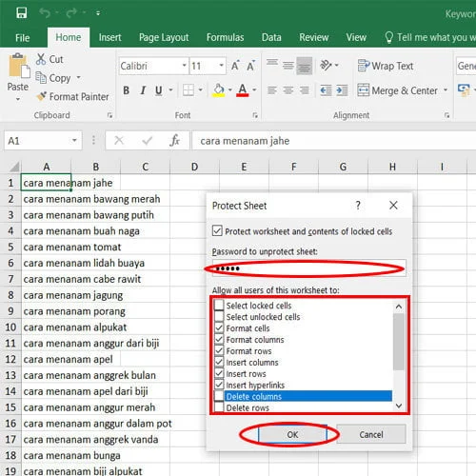The image size is (476, 476).
Task: Open the font size 11 dropdown
Action: click(221, 66)
